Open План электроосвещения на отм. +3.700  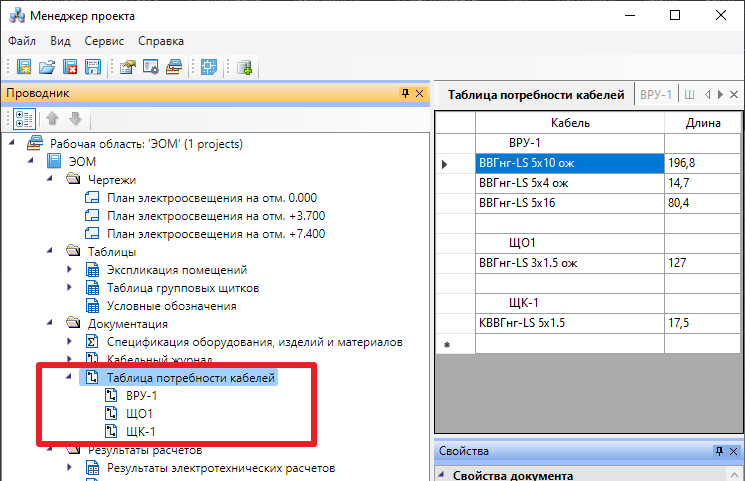(215, 215)
